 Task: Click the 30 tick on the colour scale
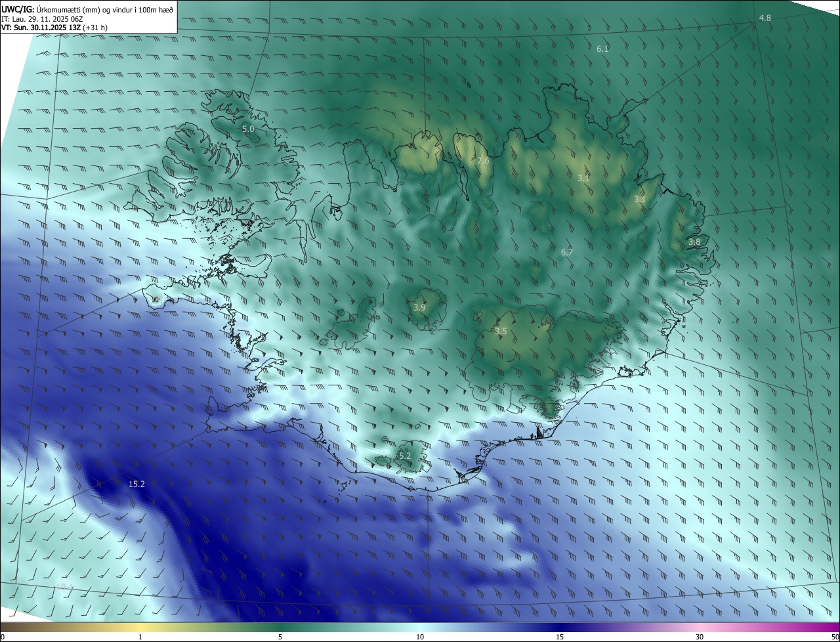click(700, 637)
